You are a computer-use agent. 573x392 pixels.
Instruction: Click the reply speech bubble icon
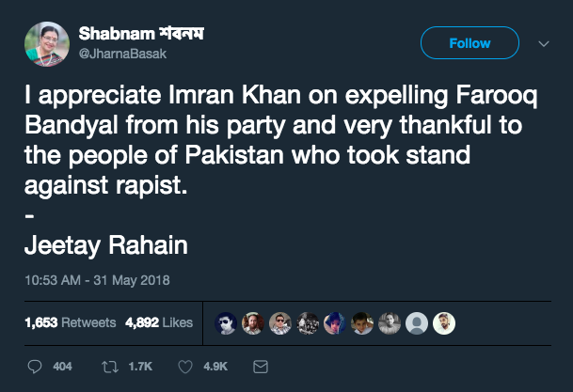pos(35,366)
